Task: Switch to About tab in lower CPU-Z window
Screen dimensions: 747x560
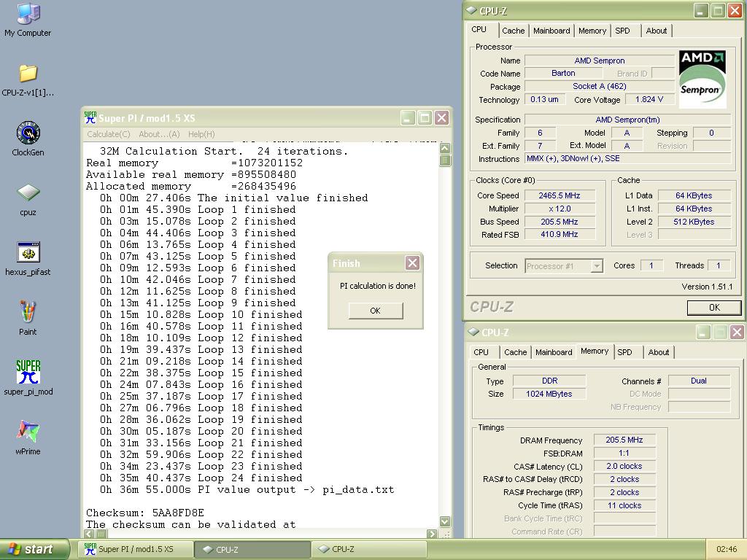Action: (659, 352)
